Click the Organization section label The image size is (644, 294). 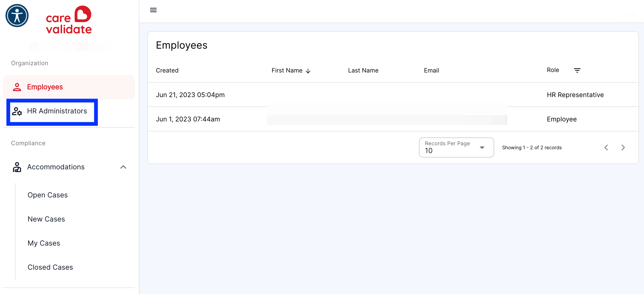[x=30, y=63]
